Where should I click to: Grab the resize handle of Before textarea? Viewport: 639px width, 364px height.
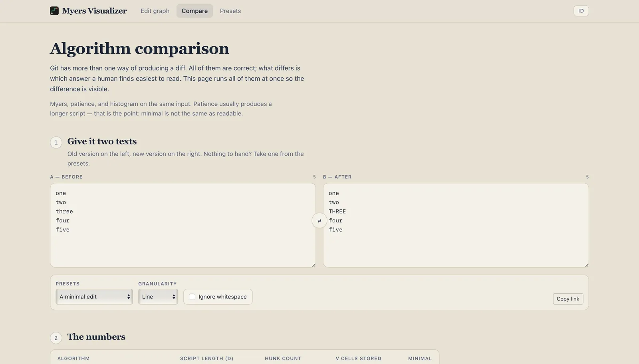tap(314, 265)
